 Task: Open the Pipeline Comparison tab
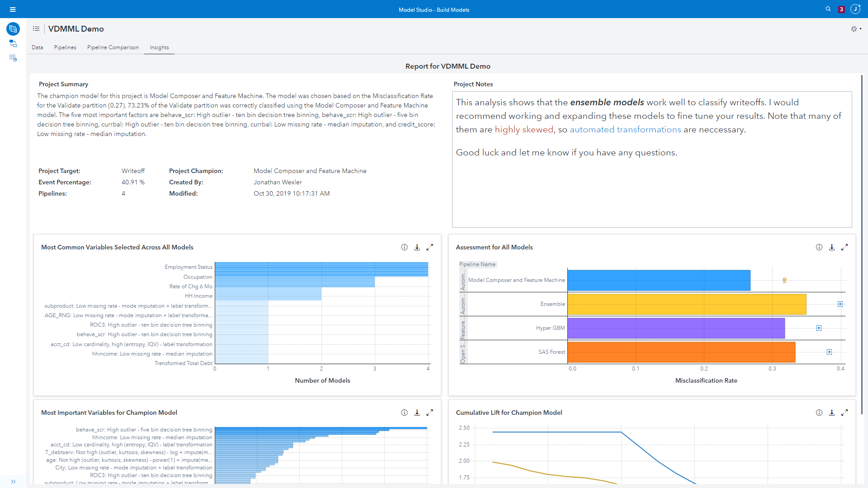tap(113, 47)
